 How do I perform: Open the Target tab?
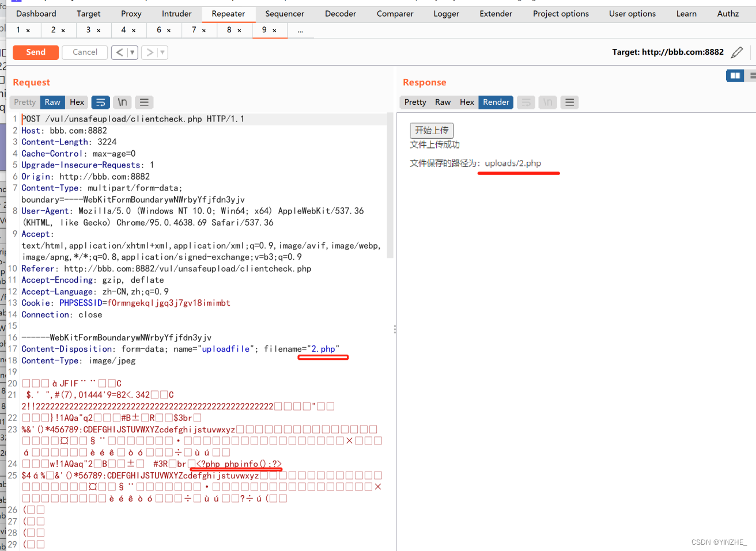click(x=89, y=14)
